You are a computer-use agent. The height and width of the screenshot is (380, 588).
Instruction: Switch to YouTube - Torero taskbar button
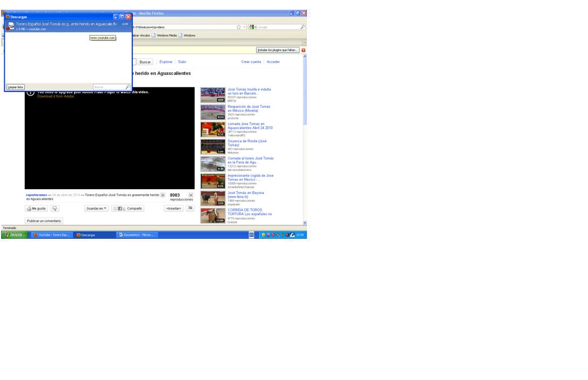click(x=52, y=235)
